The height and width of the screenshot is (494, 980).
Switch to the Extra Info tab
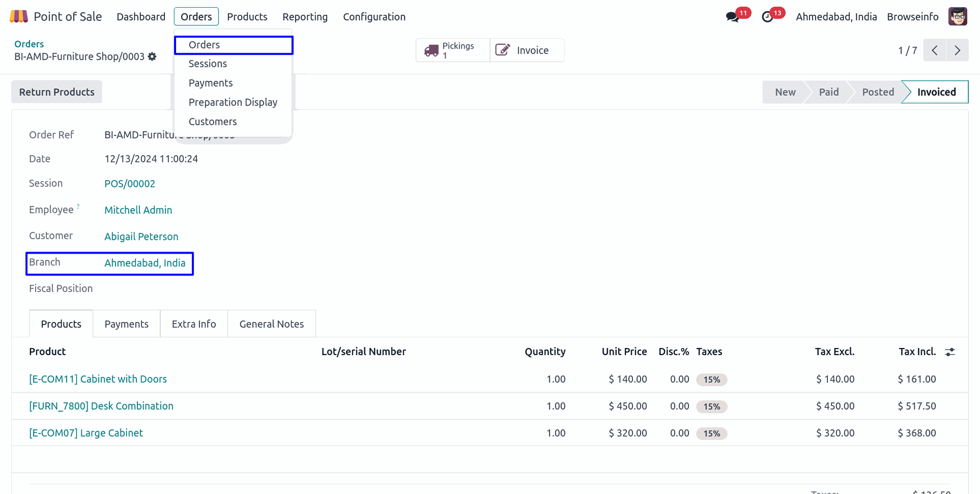194,324
